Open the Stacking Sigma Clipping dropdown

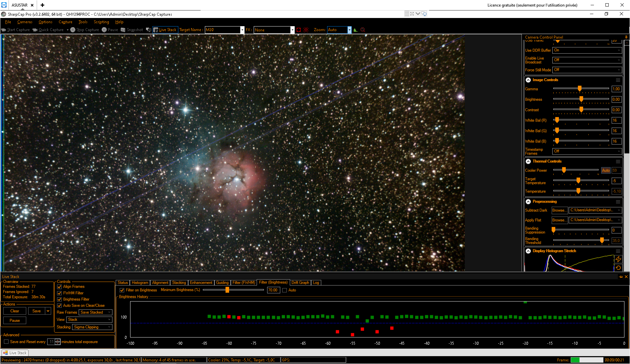[x=92, y=327]
